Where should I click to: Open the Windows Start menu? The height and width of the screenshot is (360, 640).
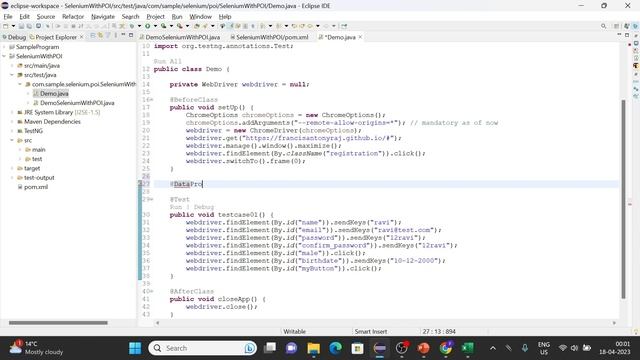click(x=135, y=348)
